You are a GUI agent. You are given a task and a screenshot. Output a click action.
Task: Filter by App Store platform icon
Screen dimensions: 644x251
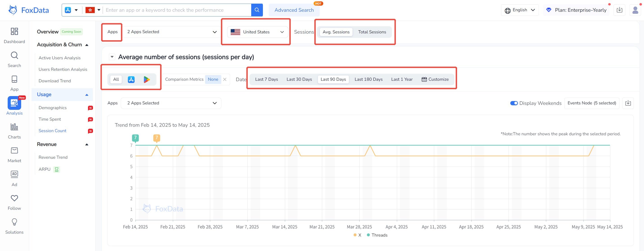pyautogui.click(x=131, y=79)
